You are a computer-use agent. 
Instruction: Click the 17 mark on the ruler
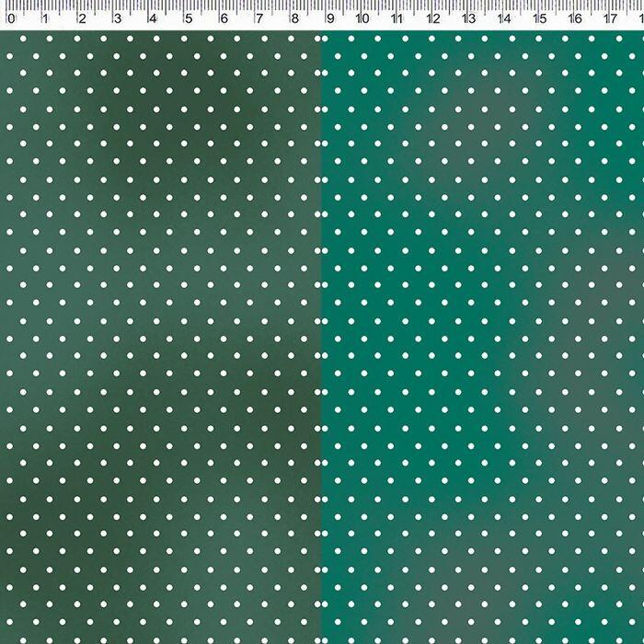pos(610,17)
